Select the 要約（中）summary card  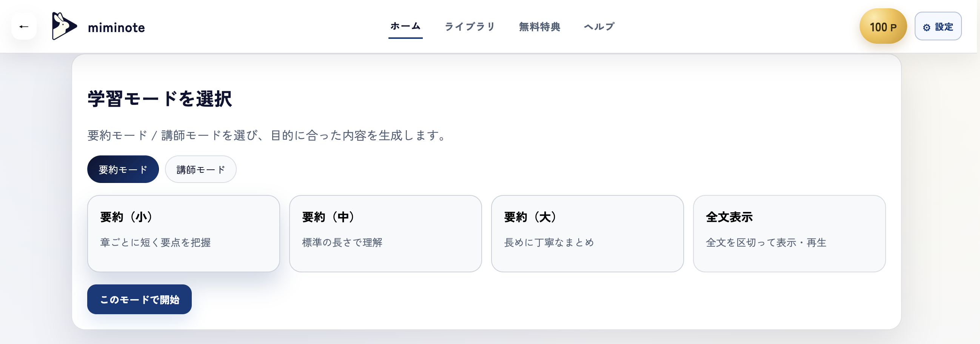[x=385, y=233]
